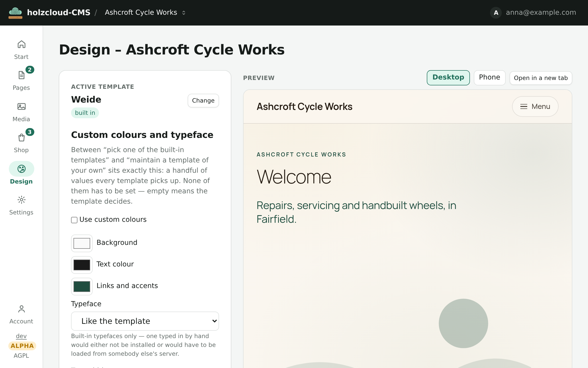Click the AGPL license text
Image resolution: width=588 pixels, height=368 pixels.
point(21,356)
